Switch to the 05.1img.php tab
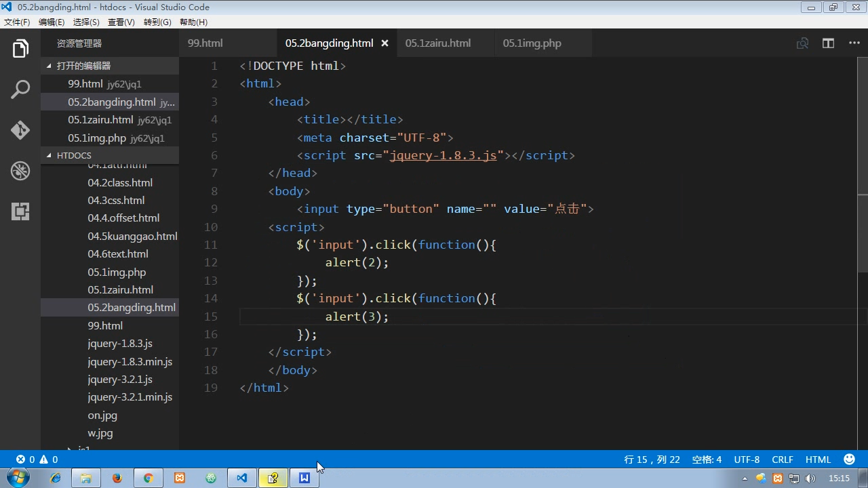This screenshot has height=488, width=868. point(543,43)
